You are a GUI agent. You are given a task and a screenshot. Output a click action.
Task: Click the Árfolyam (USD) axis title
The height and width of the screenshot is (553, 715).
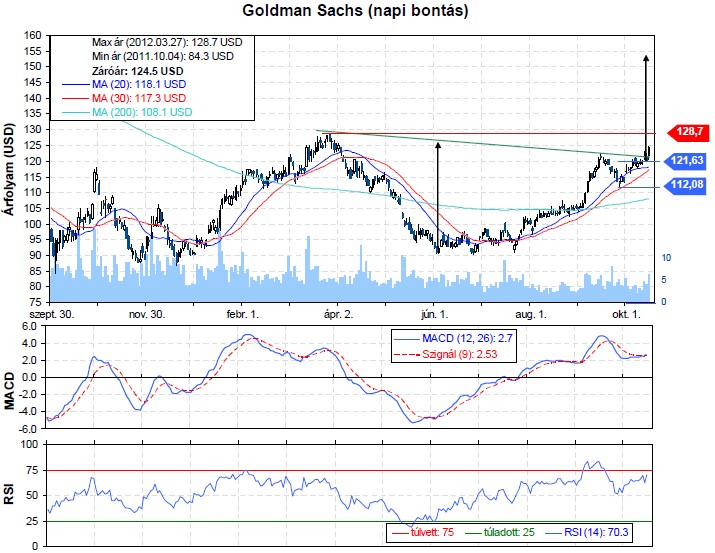tap(9, 169)
